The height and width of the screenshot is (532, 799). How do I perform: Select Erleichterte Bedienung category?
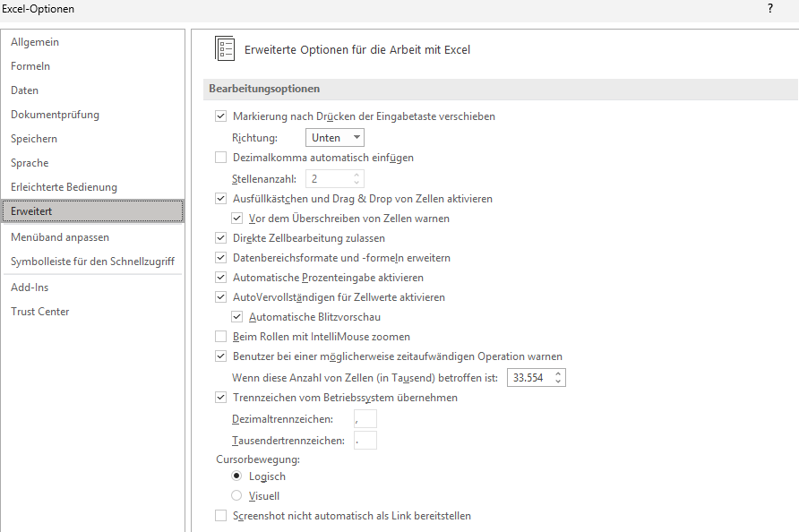pyautogui.click(x=64, y=187)
